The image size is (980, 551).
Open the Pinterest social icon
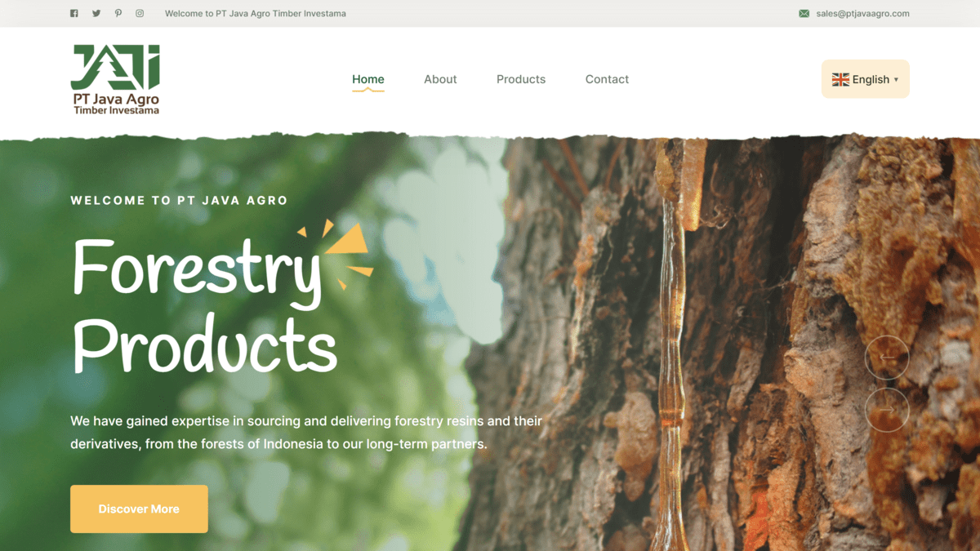[118, 13]
